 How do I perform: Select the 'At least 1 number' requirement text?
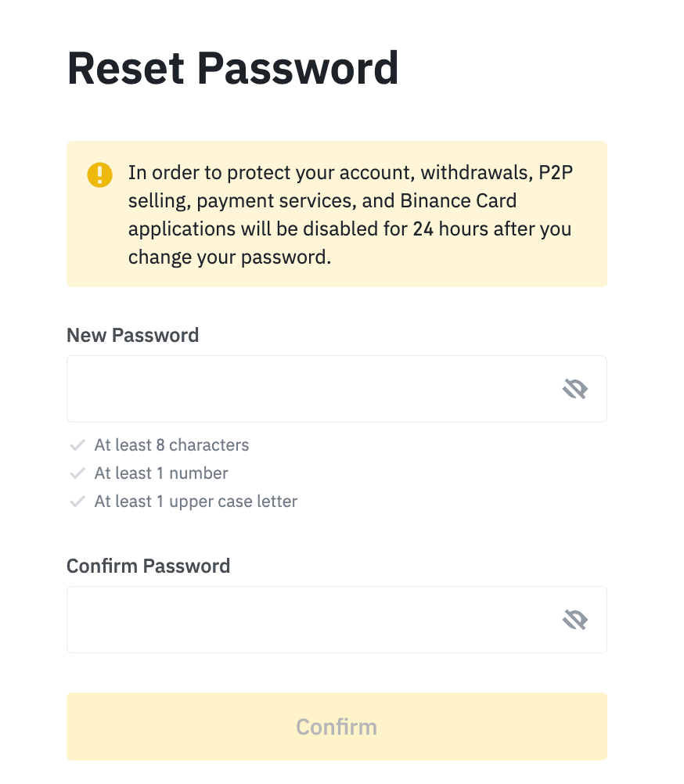pos(161,473)
